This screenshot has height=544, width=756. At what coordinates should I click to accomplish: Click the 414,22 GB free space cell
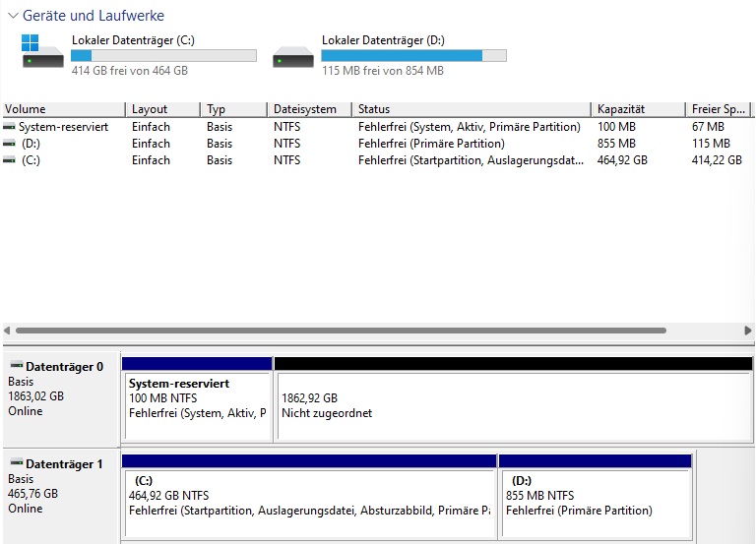(717, 160)
